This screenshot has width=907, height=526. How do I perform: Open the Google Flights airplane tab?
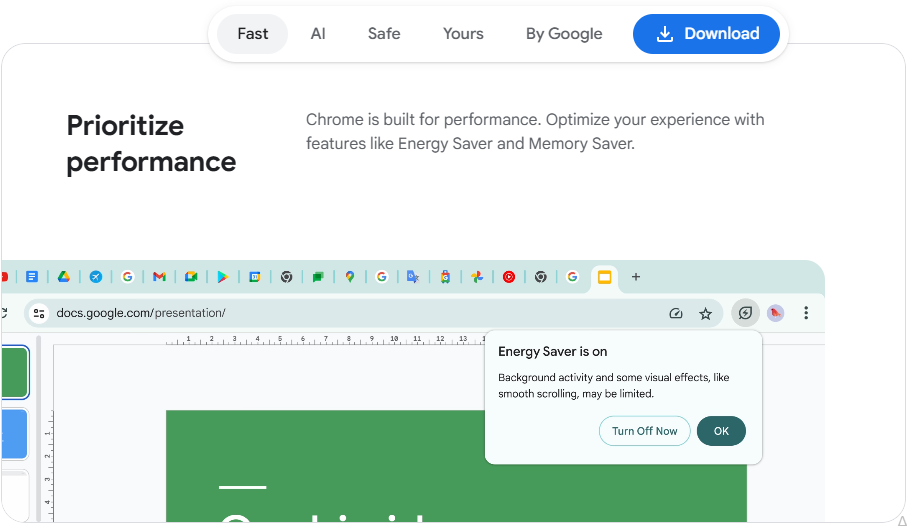coord(95,277)
